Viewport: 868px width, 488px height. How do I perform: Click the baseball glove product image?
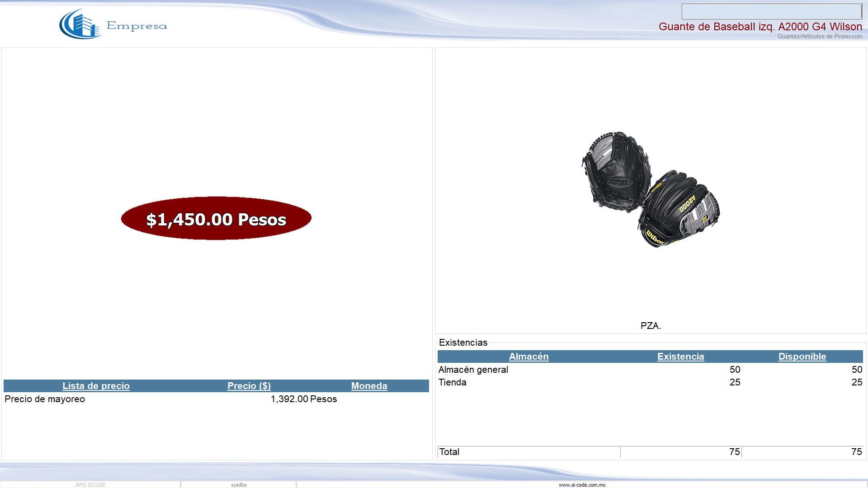tap(651, 190)
